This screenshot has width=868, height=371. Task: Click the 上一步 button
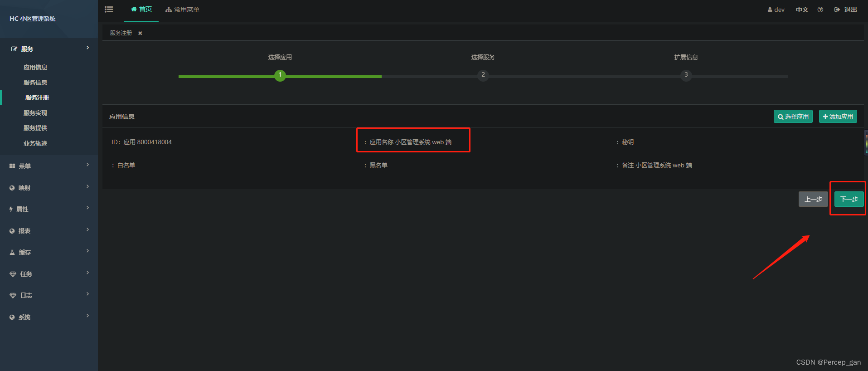click(813, 199)
